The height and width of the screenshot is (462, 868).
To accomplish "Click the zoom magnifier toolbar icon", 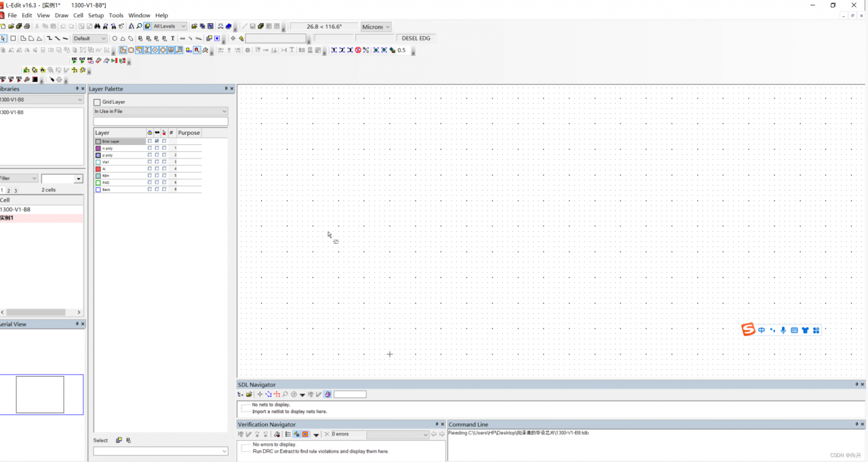I will pos(139,26).
